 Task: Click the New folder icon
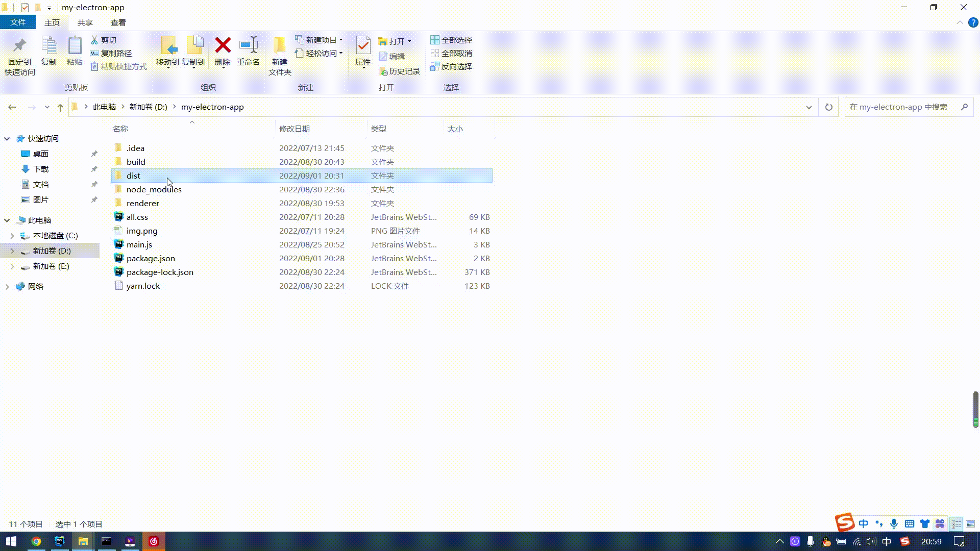(x=279, y=46)
